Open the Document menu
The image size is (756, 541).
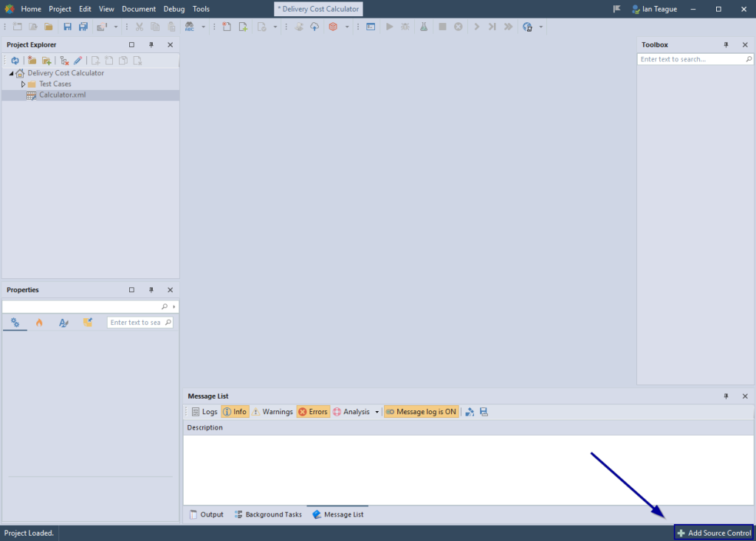[x=139, y=9]
